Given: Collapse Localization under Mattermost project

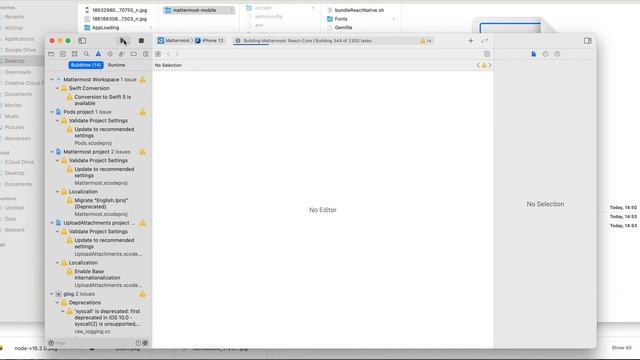Looking at the screenshot, I should coord(58,192).
